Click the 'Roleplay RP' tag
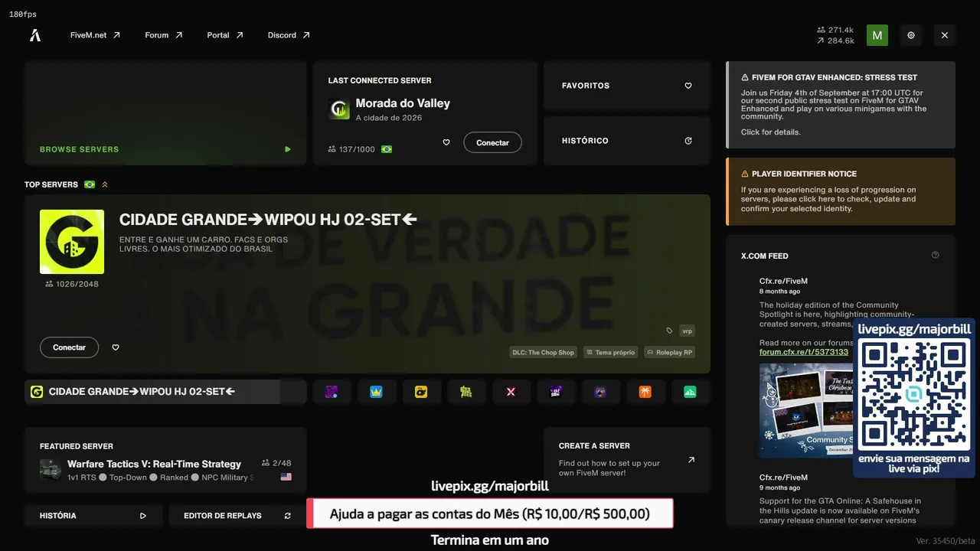 [x=670, y=353]
